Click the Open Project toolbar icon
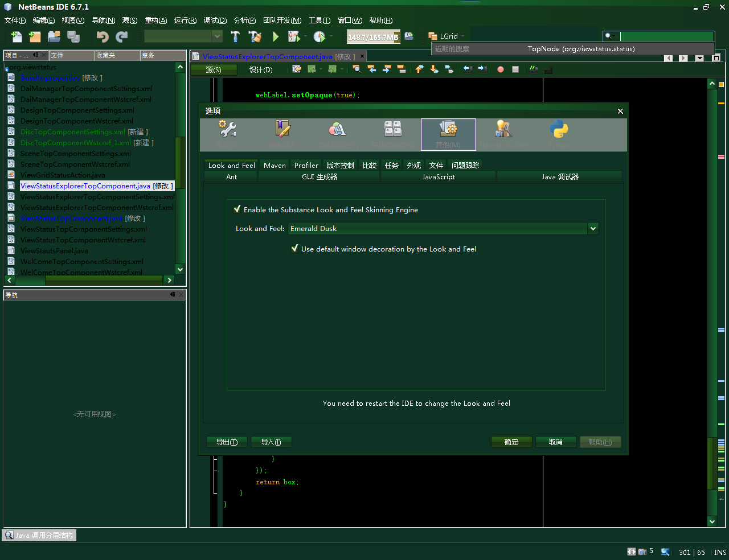 (54, 37)
